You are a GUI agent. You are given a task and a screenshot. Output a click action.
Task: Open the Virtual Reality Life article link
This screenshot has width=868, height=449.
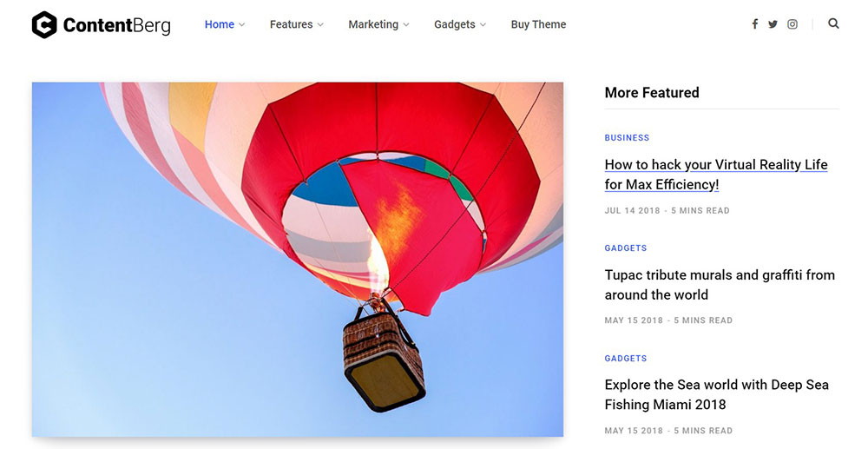(x=716, y=175)
